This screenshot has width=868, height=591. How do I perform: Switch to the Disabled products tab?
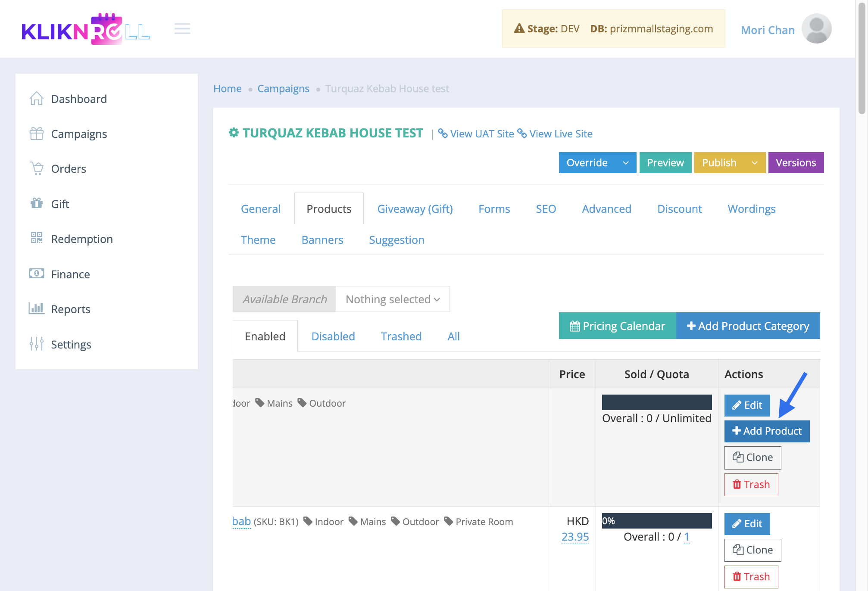(333, 336)
